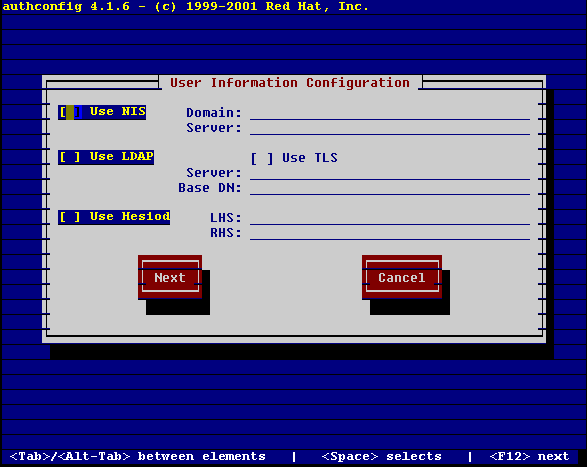Toggle the Use Hesiod checkbox

click(x=114, y=217)
